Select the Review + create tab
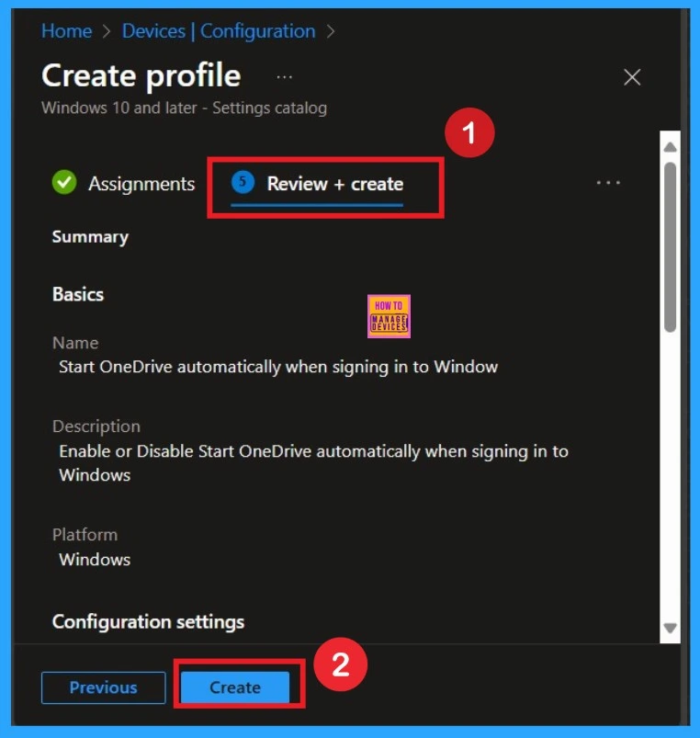 click(x=334, y=184)
